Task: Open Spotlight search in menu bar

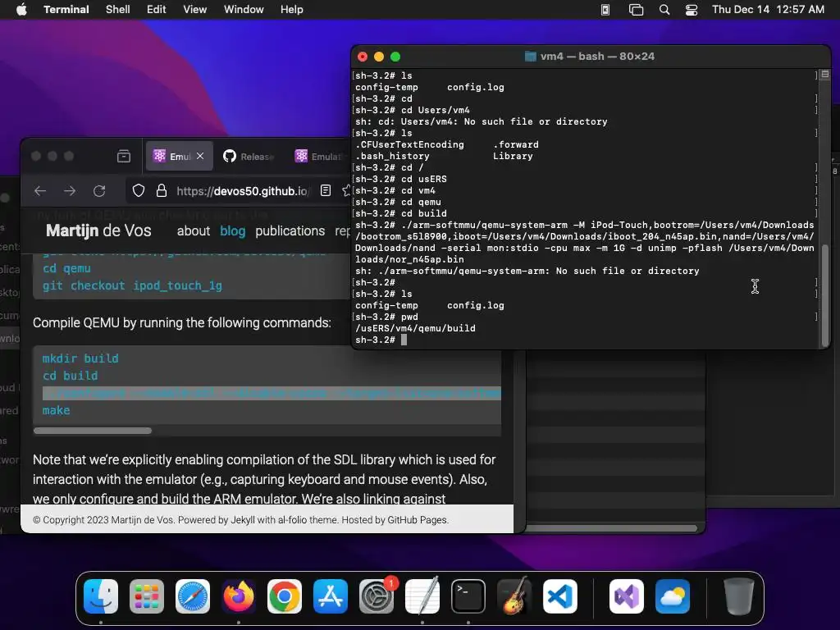Action: [x=664, y=10]
